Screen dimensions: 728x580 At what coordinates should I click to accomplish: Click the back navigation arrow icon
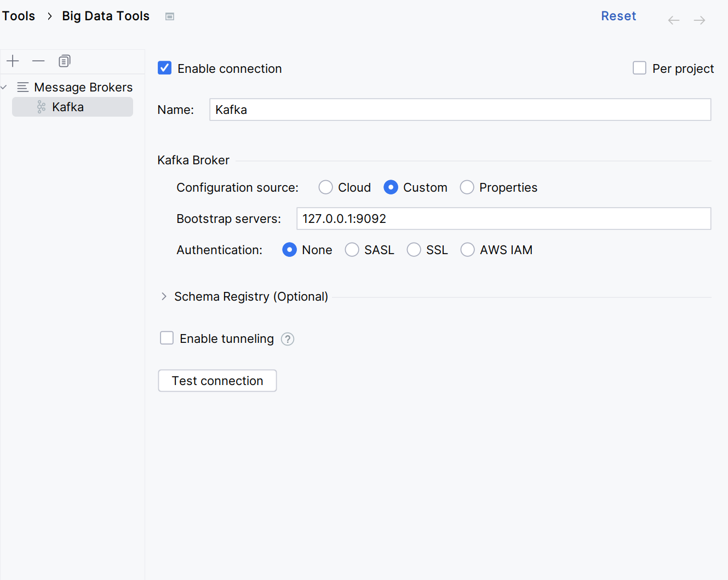pos(674,21)
